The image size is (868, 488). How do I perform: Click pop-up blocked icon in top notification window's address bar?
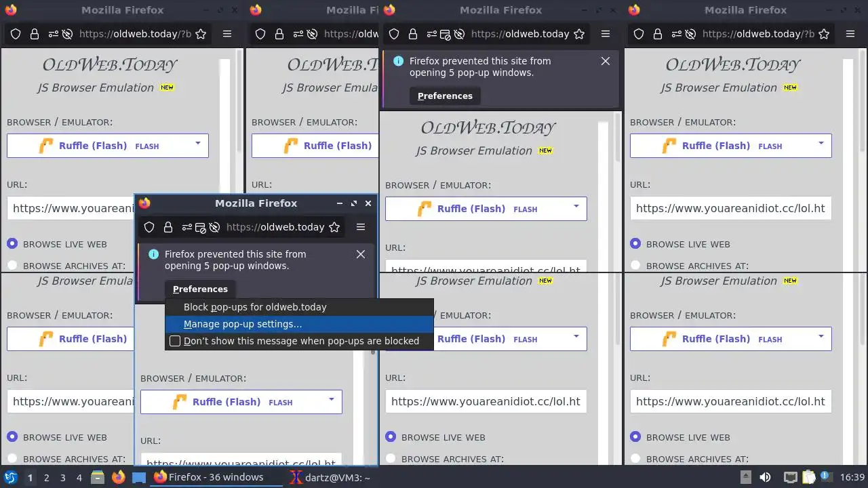tap(446, 34)
